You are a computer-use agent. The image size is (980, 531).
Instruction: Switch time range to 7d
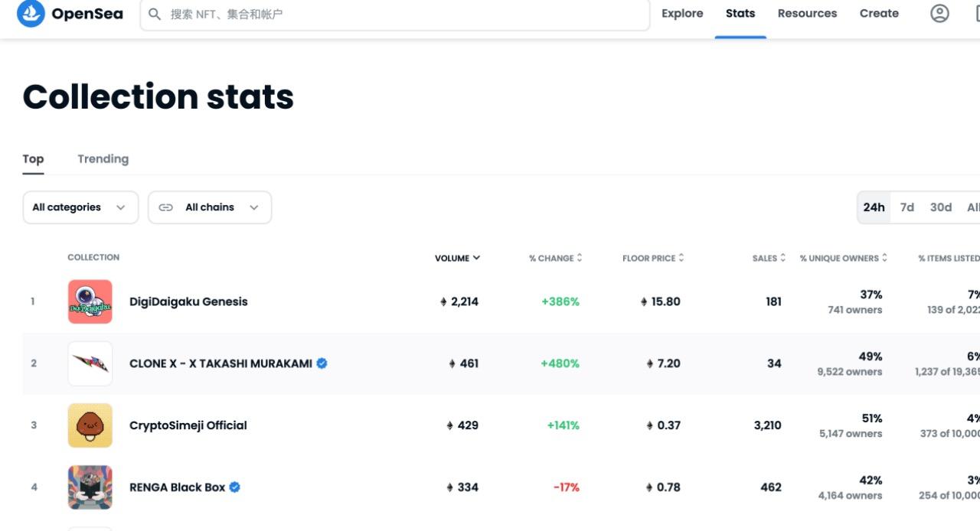coord(907,207)
